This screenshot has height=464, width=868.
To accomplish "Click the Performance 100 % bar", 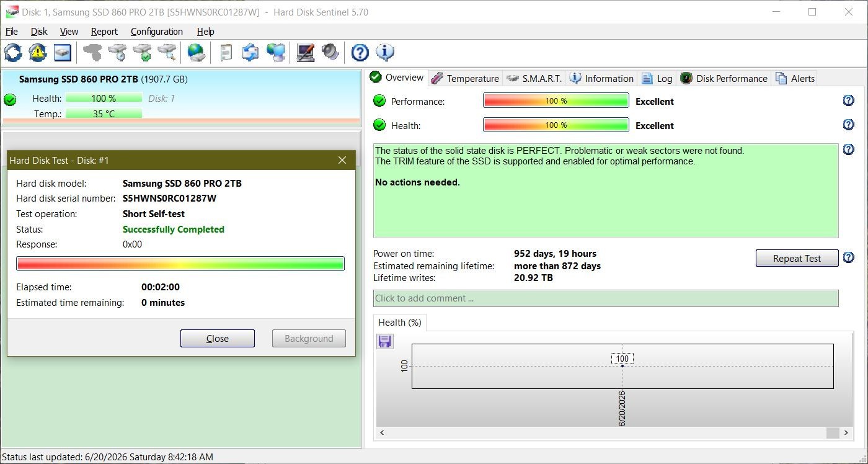I will point(556,101).
